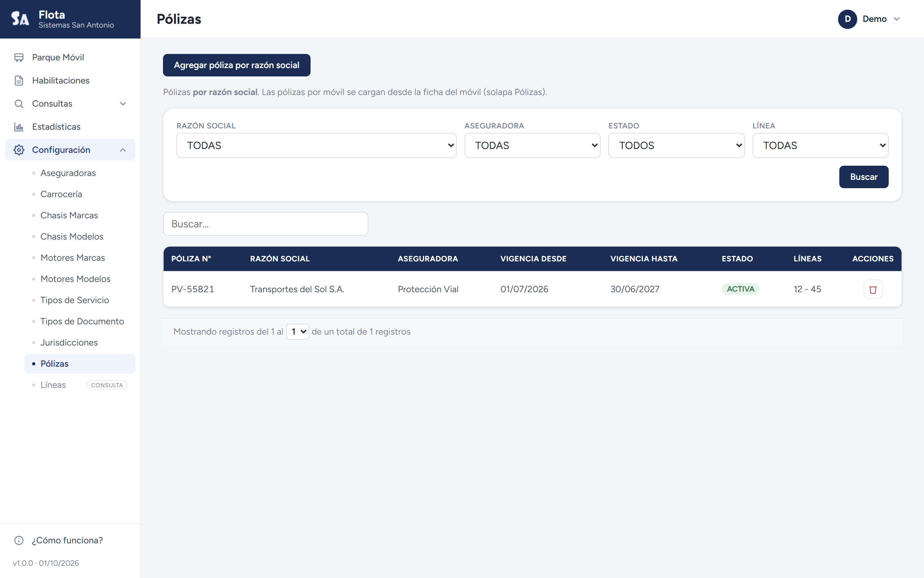Open the Línea filter dropdown
Viewport: 924px width, 578px height.
point(820,145)
